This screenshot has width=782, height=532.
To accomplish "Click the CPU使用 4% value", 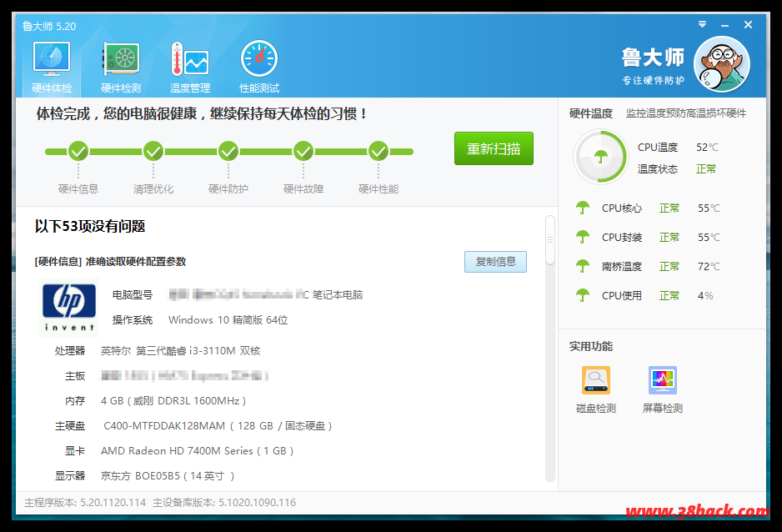I will pyautogui.click(x=705, y=296).
